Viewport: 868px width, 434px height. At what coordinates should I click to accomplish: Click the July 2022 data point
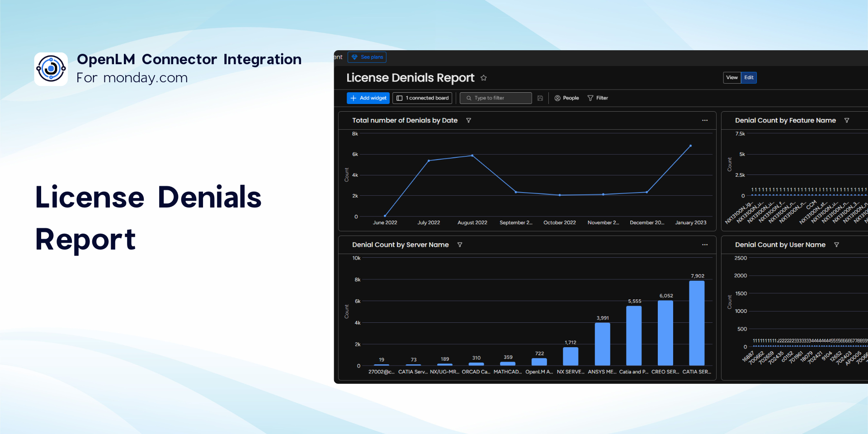pos(429,160)
